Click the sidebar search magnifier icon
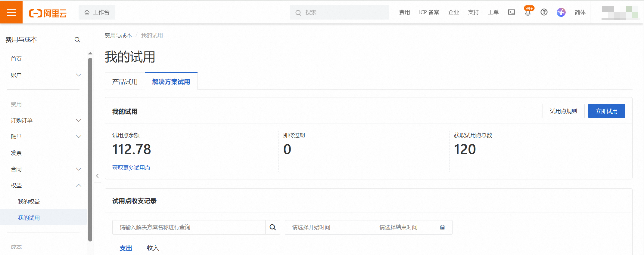Viewport: 644px width, 255px height. pos(77,40)
